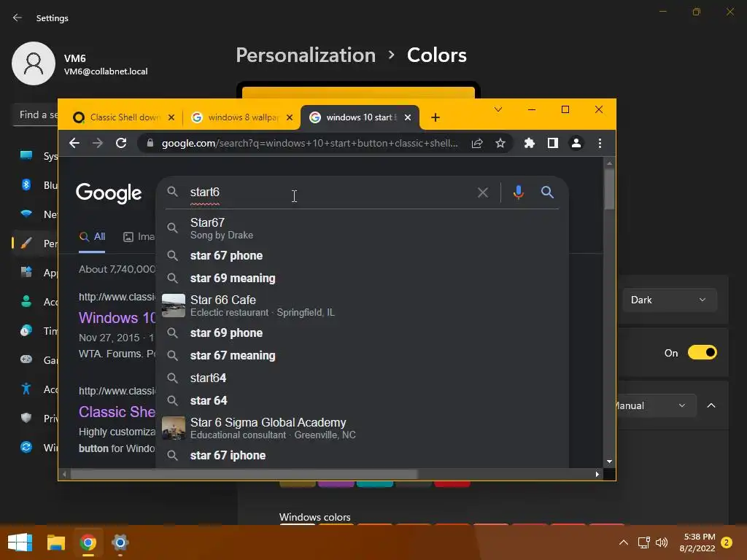
Task: Click Settings gear icon on taskbar
Action: 120,542
